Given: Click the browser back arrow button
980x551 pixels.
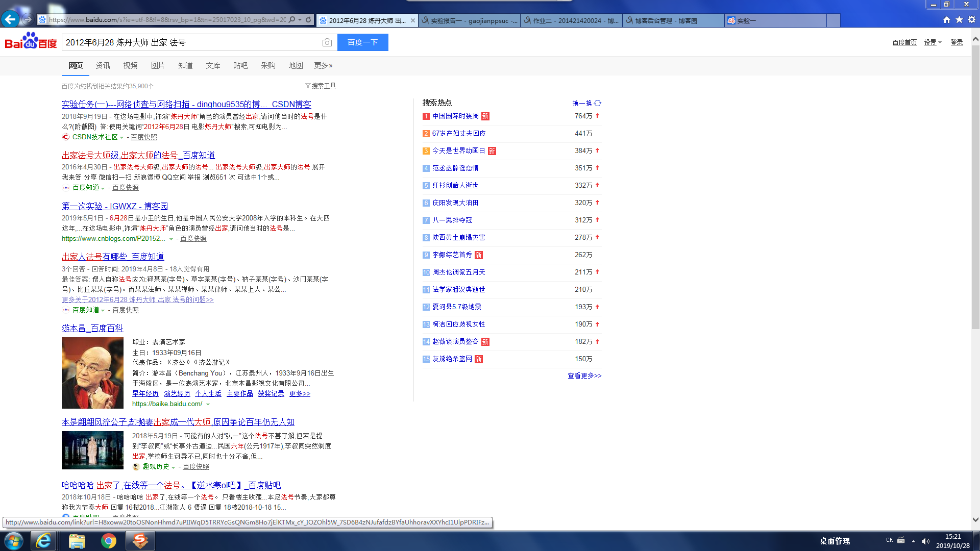Looking at the screenshot, I should point(10,19).
